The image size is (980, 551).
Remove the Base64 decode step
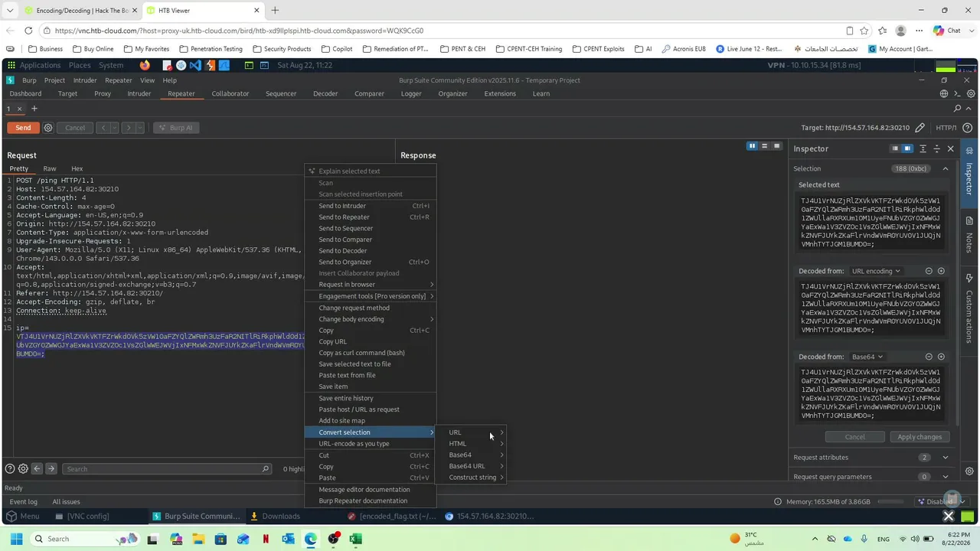coord(929,357)
